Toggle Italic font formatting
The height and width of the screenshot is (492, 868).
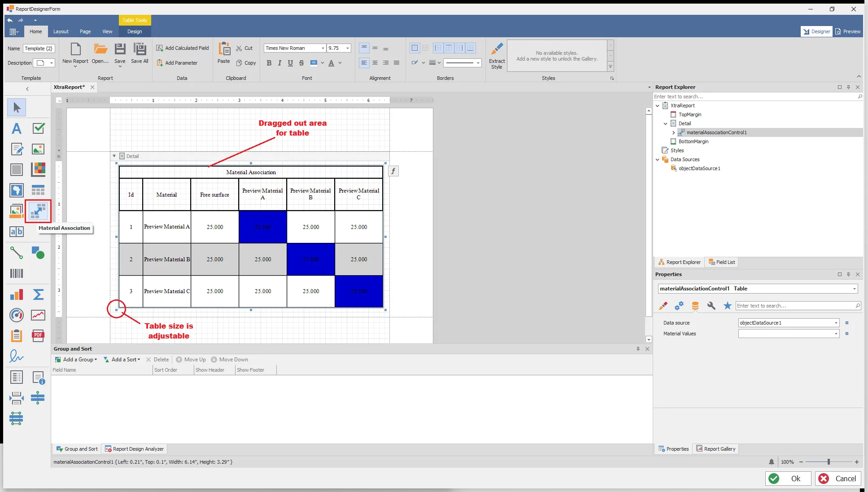click(x=279, y=63)
